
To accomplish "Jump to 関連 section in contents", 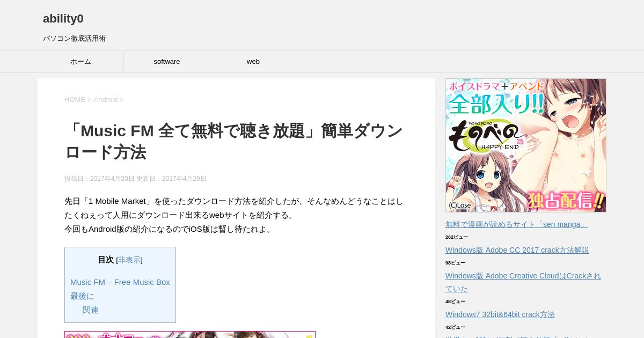I will pos(90,310).
